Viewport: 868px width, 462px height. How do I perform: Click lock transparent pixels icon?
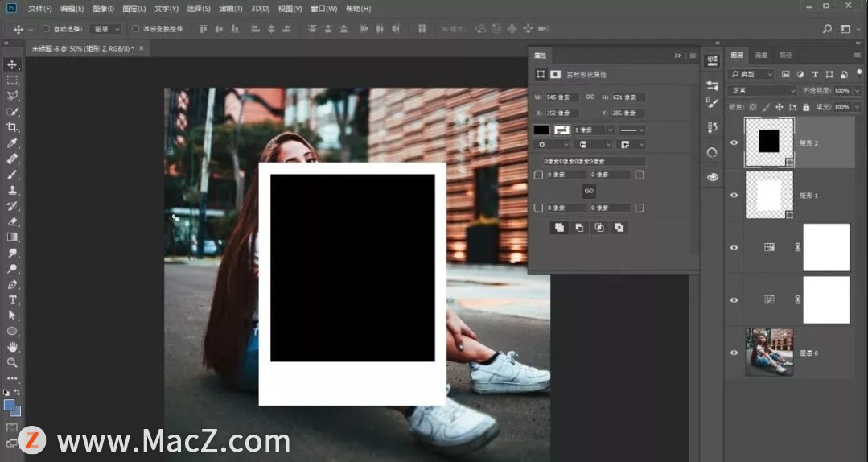[x=753, y=107]
